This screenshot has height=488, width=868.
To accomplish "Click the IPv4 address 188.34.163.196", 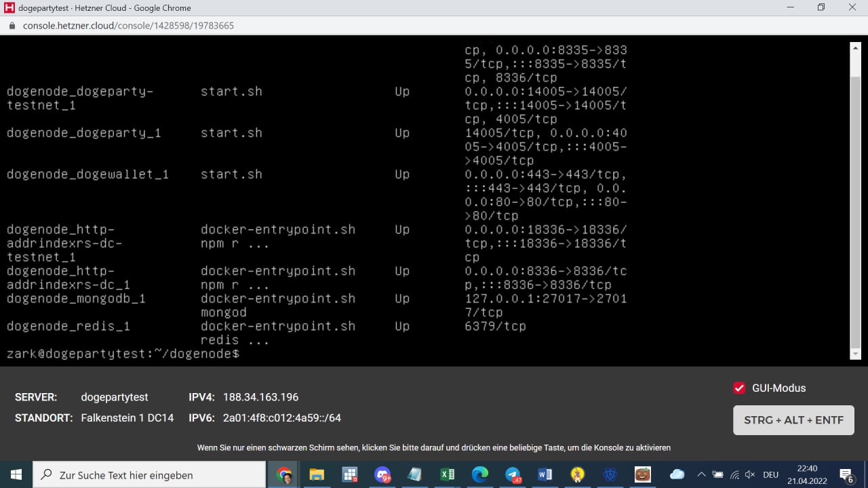I will (260, 397).
